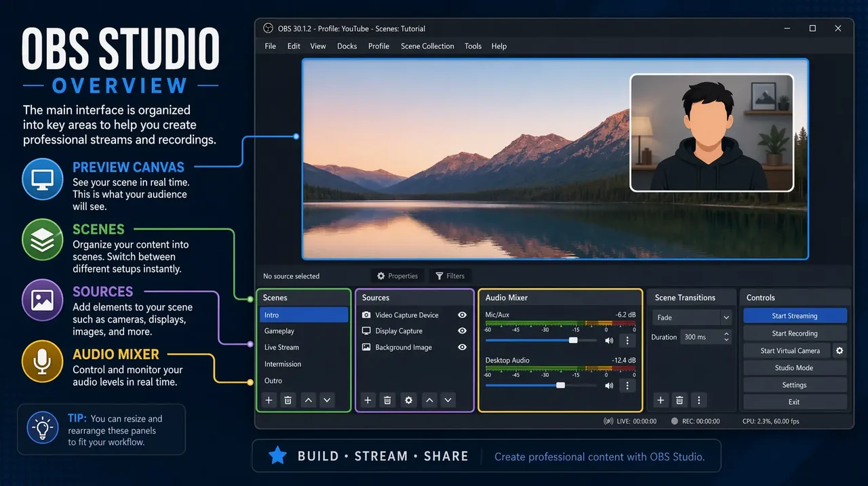Click the picture icon of Background Image
This screenshot has width=868, height=486.
[x=366, y=347]
